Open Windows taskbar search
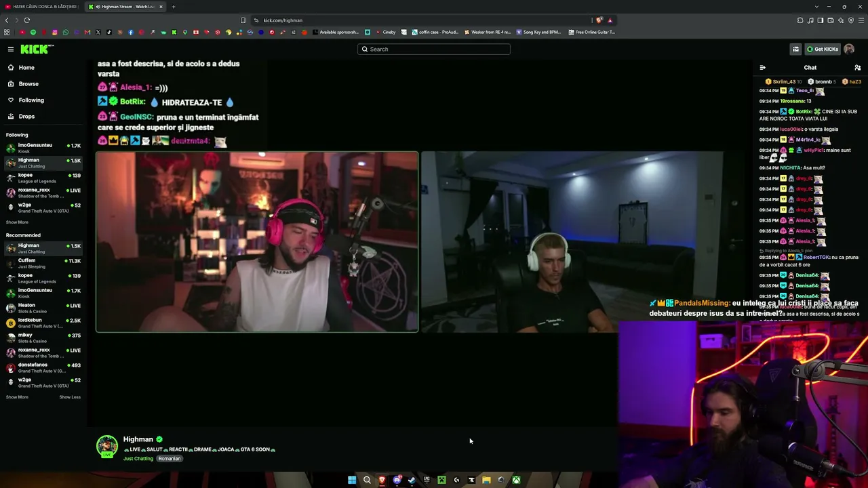This screenshot has height=488, width=868. [x=367, y=480]
